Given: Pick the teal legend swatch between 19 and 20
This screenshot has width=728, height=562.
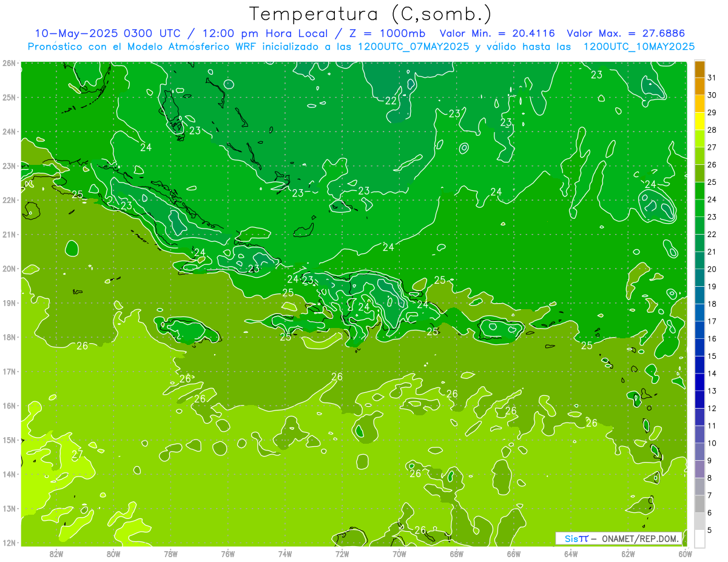Looking at the screenshot, I should tap(699, 278).
